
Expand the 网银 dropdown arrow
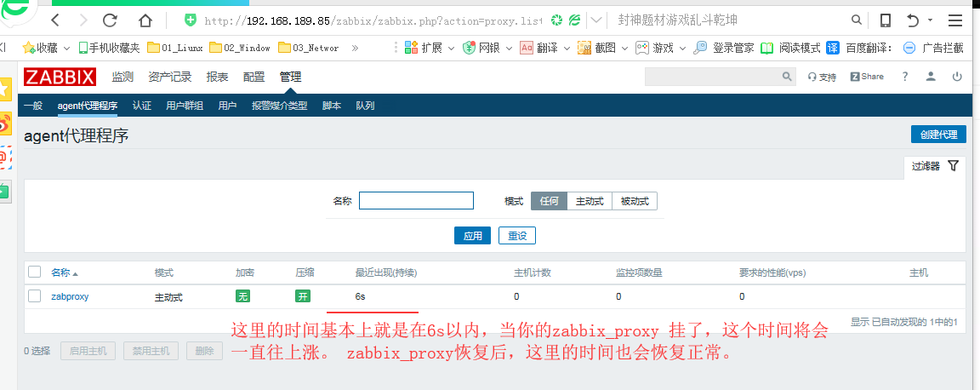(x=509, y=49)
